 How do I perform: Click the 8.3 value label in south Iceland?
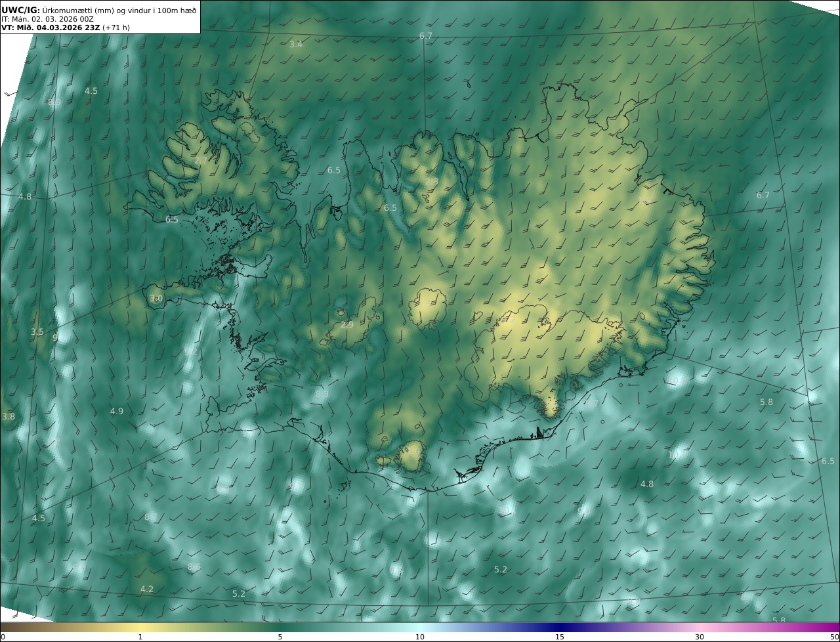pos(322,394)
